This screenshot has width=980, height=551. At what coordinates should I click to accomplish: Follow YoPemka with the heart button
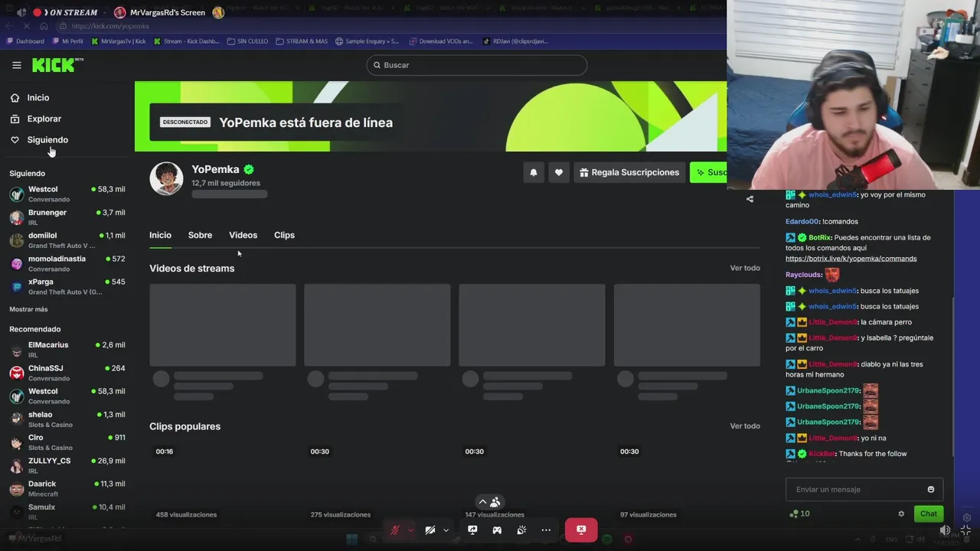coord(559,172)
